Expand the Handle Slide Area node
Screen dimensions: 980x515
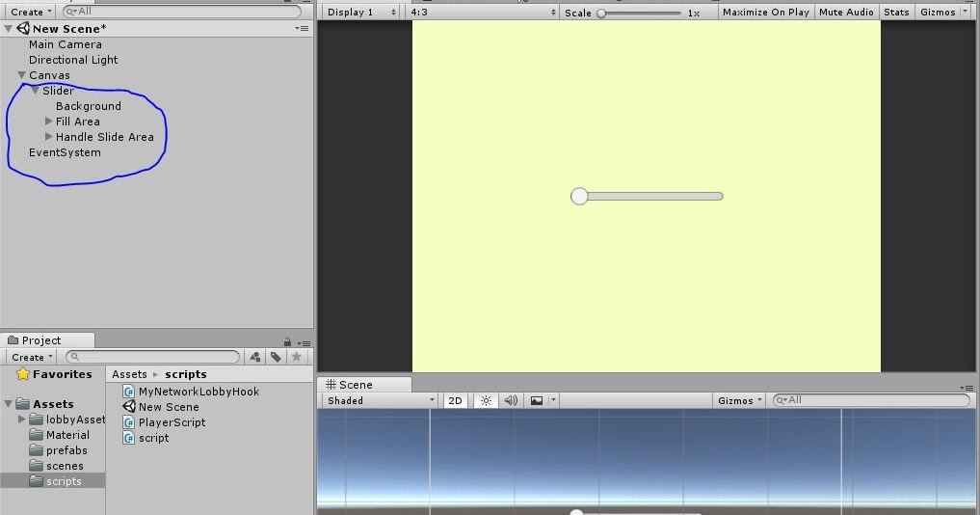pos(49,136)
